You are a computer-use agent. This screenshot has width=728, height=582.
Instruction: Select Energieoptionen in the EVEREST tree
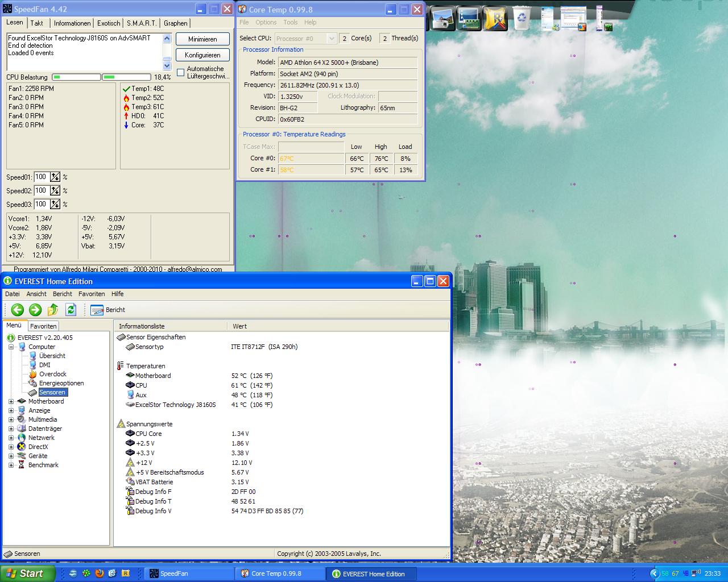click(x=61, y=383)
